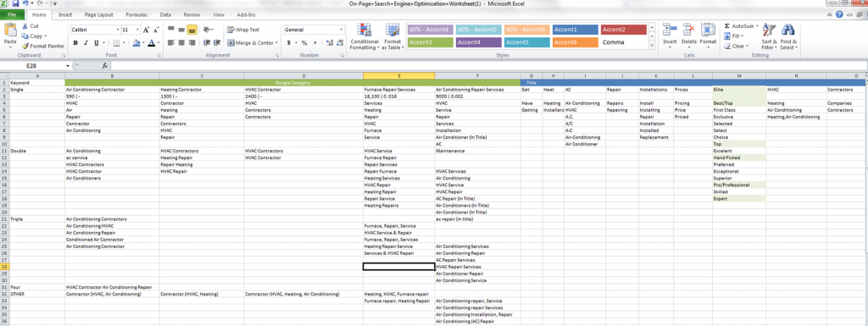This screenshot has height=326, width=868.
Task: Open the Merge & Center dropdown arrow
Action: (276, 42)
